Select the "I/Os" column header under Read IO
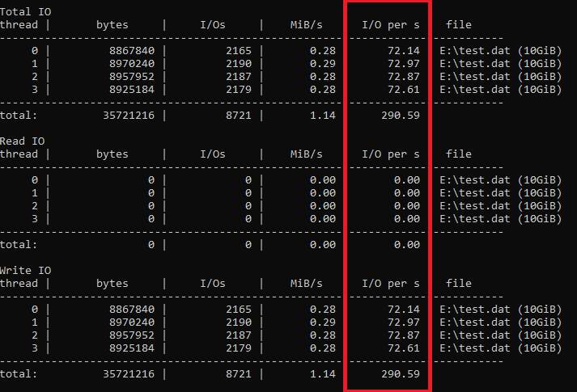This screenshot has height=392, width=577. pos(213,154)
